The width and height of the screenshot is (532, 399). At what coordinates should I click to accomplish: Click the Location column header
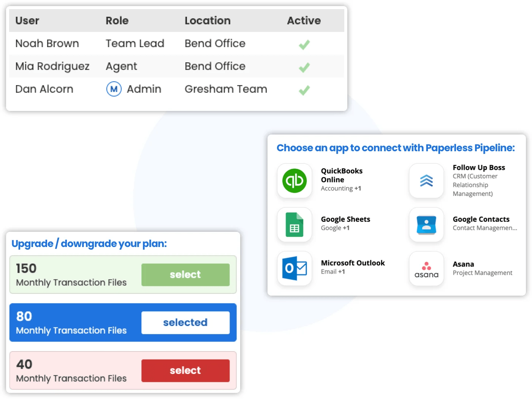(207, 21)
